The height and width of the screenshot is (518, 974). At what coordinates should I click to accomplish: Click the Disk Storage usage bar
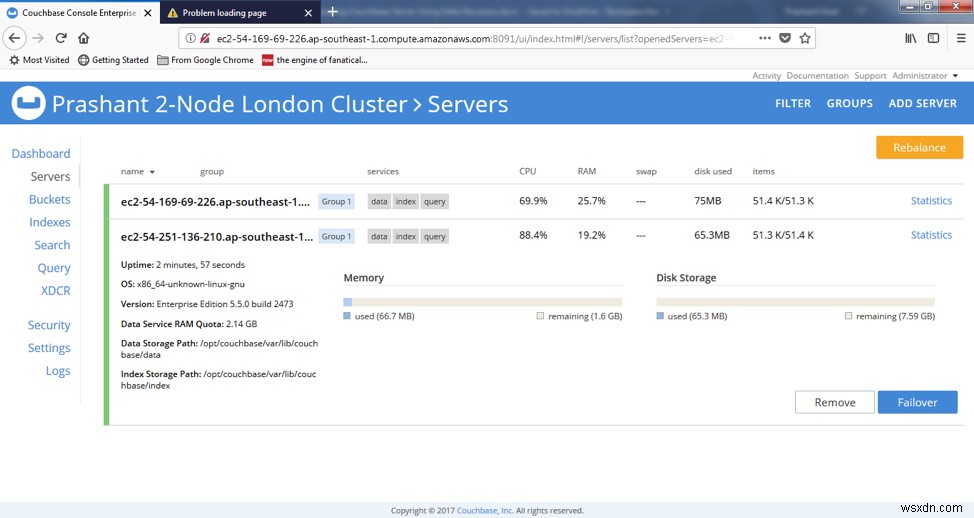click(x=796, y=302)
